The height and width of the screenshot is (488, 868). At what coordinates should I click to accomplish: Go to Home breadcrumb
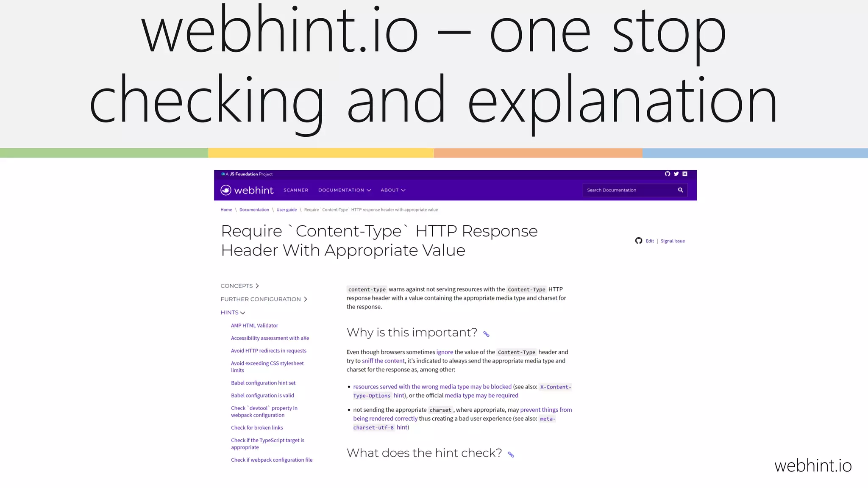226,210
